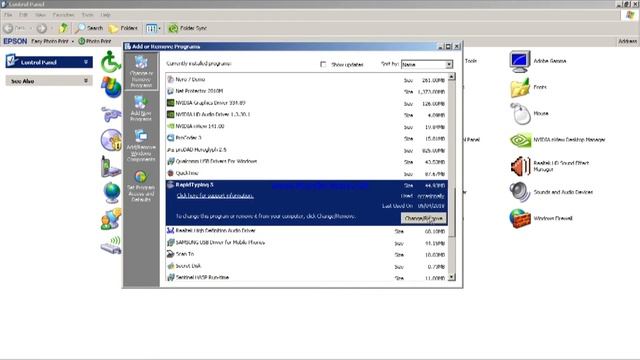Click Folders button in Explorer toolbar

coord(123,28)
